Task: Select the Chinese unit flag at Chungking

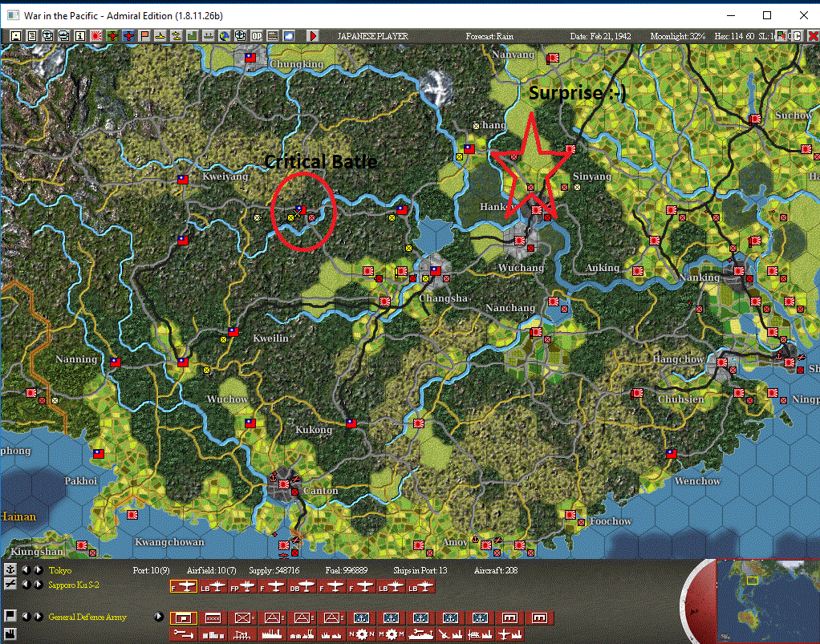Action: [250, 58]
